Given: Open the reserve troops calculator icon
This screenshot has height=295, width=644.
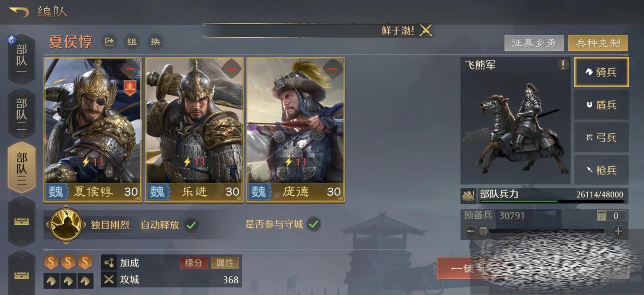Looking at the screenshot, I should point(602,215).
